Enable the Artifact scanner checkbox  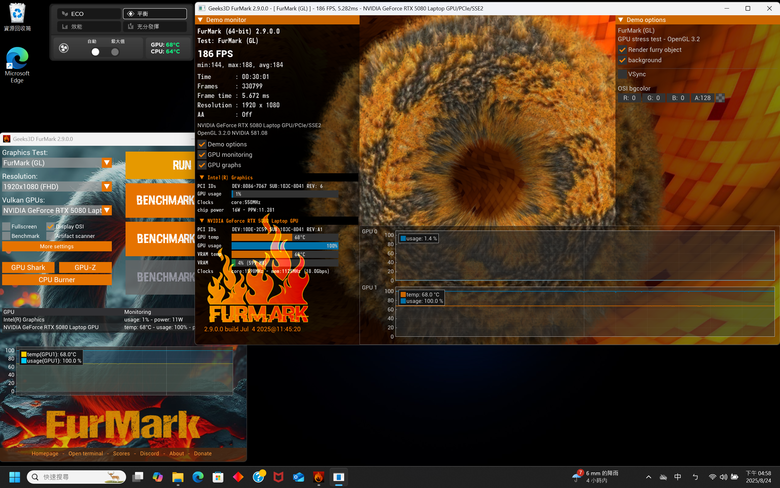click(x=50, y=236)
